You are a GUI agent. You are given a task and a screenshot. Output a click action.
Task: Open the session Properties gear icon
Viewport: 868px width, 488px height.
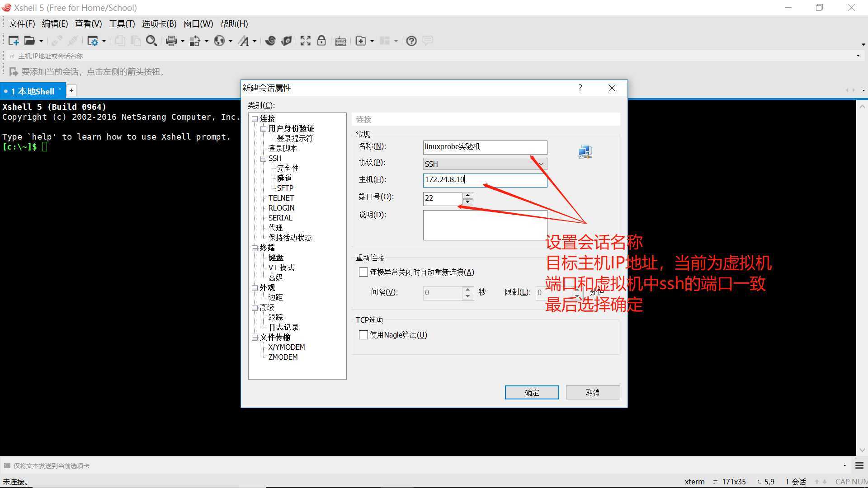pos(93,41)
